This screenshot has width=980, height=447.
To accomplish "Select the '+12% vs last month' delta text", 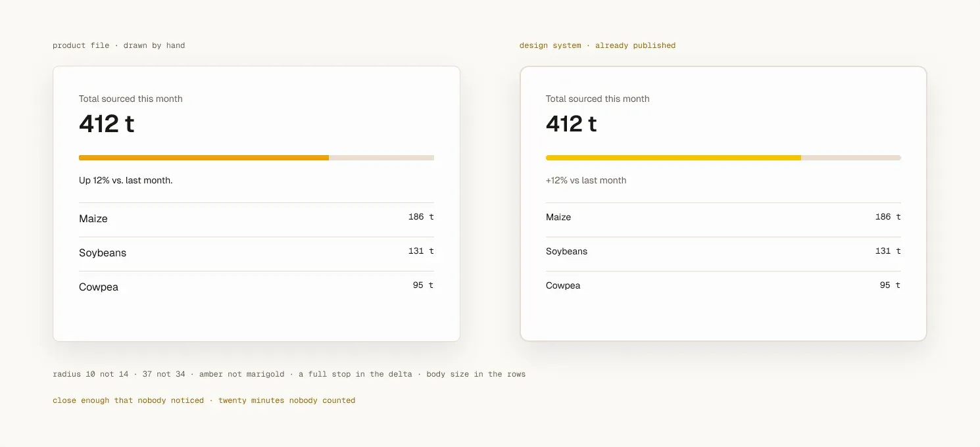I will [x=586, y=180].
